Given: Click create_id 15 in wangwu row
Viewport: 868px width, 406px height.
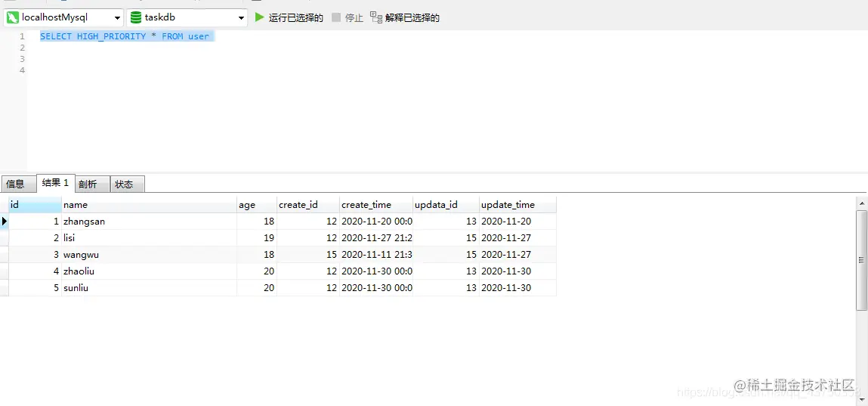Looking at the screenshot, I should click(308, 255).
